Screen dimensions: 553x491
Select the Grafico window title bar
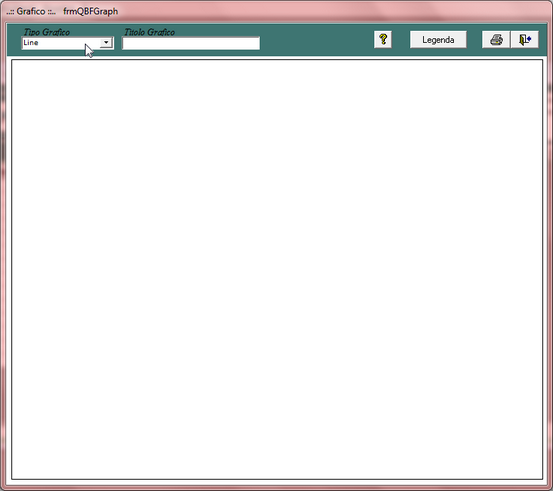[x=276, y=11]
